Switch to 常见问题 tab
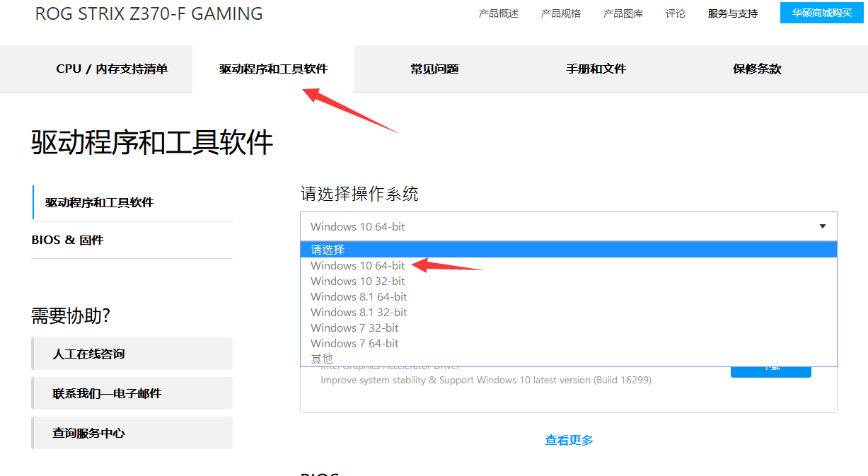 click(434, 69)
